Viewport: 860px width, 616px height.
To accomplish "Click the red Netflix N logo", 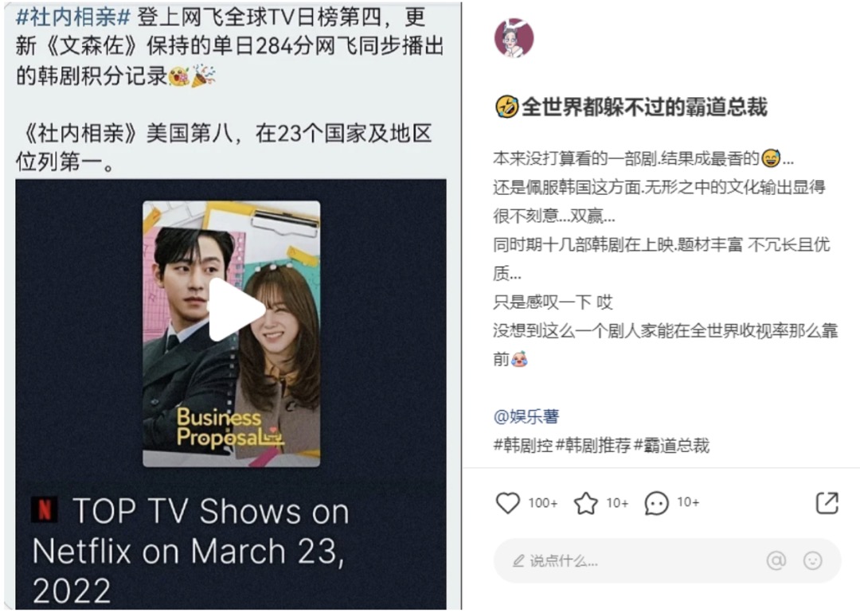I will [45, 509].
